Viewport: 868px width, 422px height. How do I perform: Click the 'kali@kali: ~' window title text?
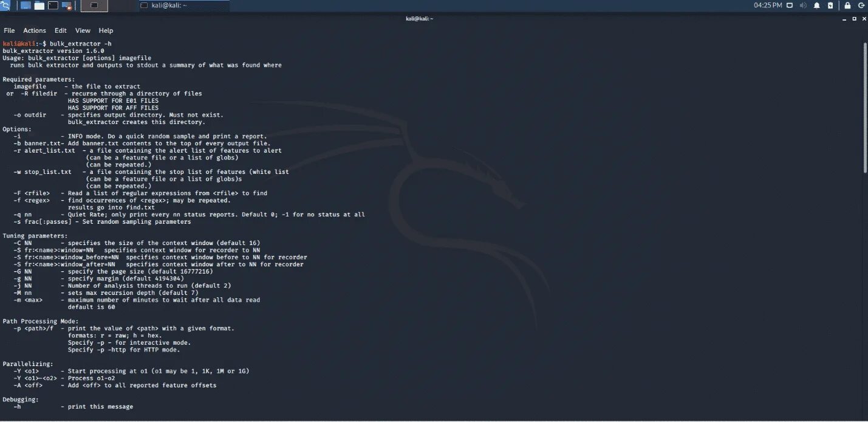pyautogui.click(x=419, y=19)
